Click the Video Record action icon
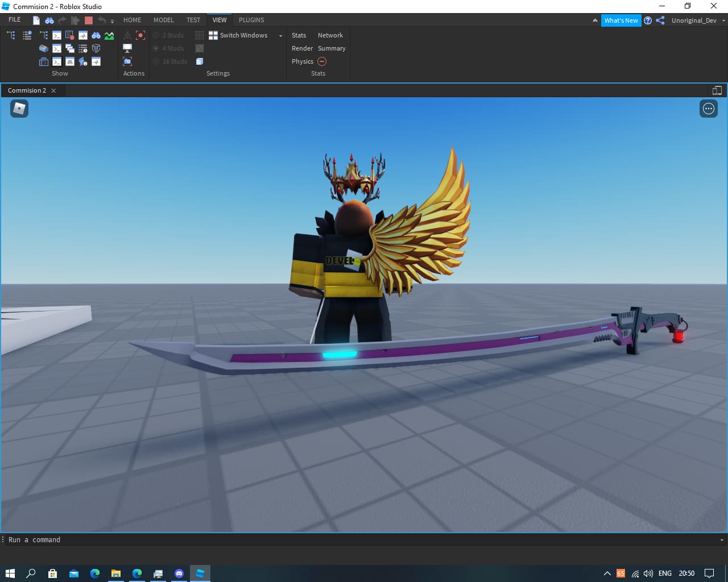This screenshot has height=582, width=728. pyautogui.click(x=140, y=35)
